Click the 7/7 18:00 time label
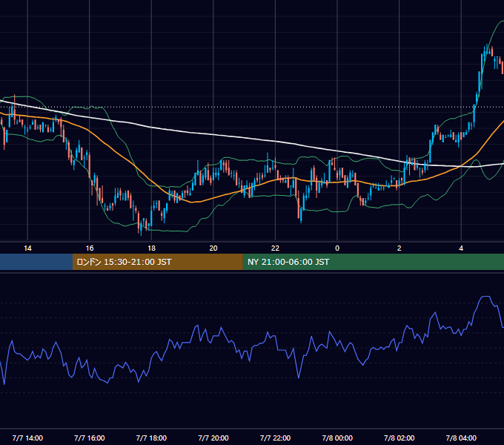The image size is (504, 445). [x=151, y=438]
